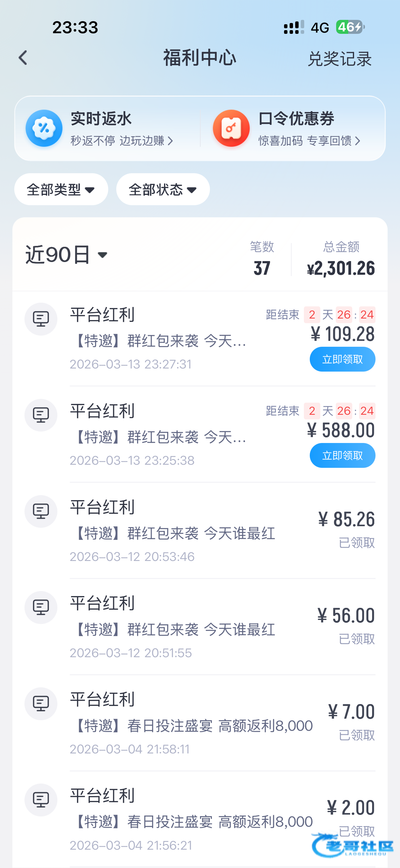The image size is (400, 868).
Task: Open 秒返不停 边玩边赚 link
Action: (x=121, y=141)
